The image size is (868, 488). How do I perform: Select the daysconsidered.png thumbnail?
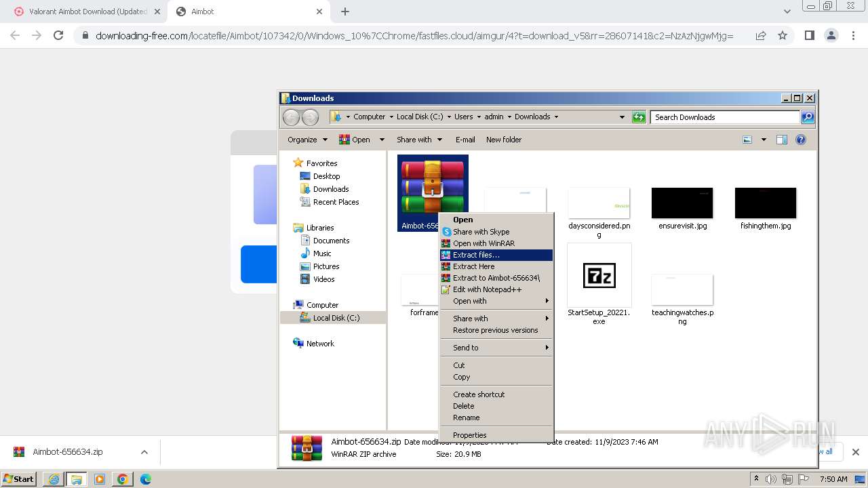coord(599,203)
